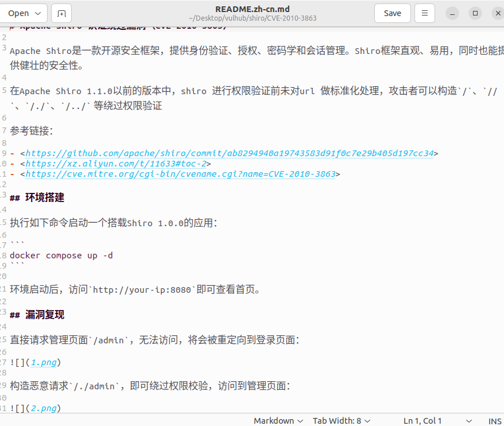The width and height of the screenshot is (504, 426).
Task: Open the file chooser with Open button
Action: (18, 13)
